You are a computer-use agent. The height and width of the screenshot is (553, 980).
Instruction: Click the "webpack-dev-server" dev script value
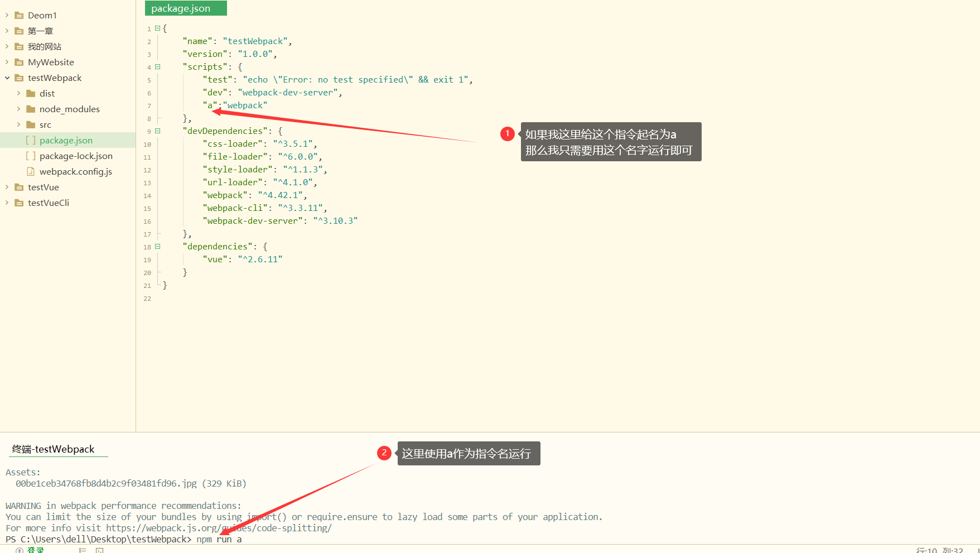[288, 93]
